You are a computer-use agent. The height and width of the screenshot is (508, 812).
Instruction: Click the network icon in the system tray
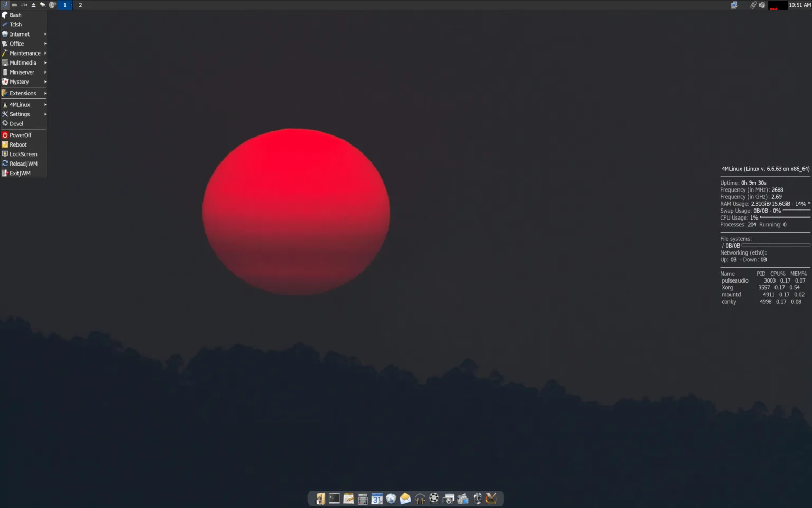[734, 4]
